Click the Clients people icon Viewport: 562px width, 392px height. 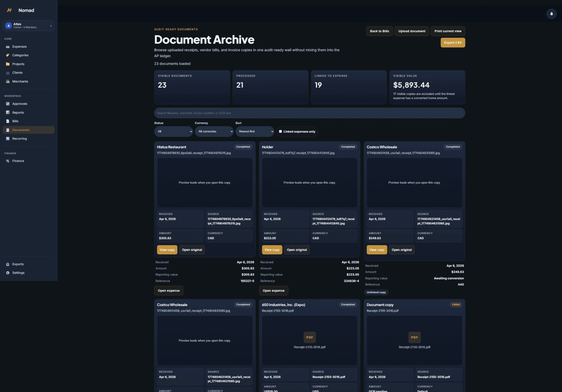pos(8,73)
